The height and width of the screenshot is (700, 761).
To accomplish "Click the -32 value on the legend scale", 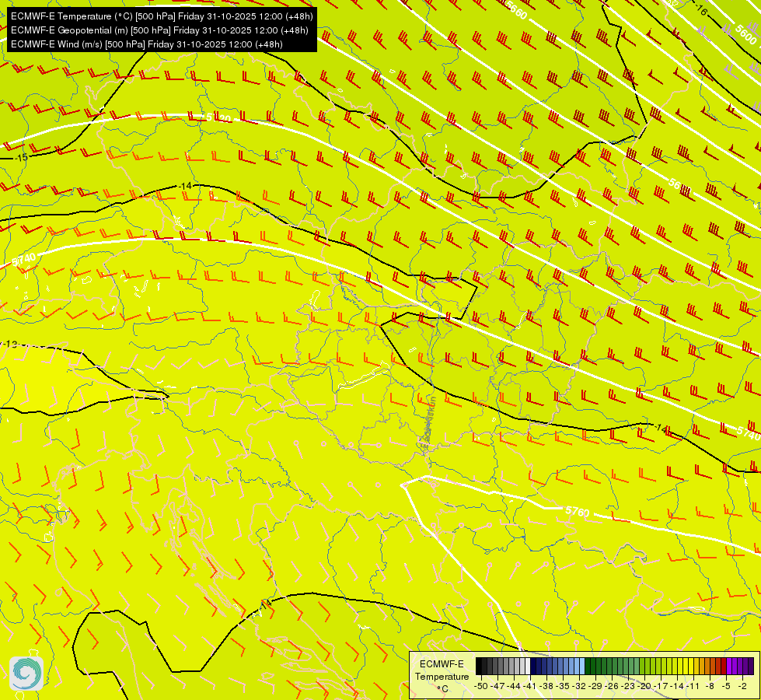I will pos(579,686).
